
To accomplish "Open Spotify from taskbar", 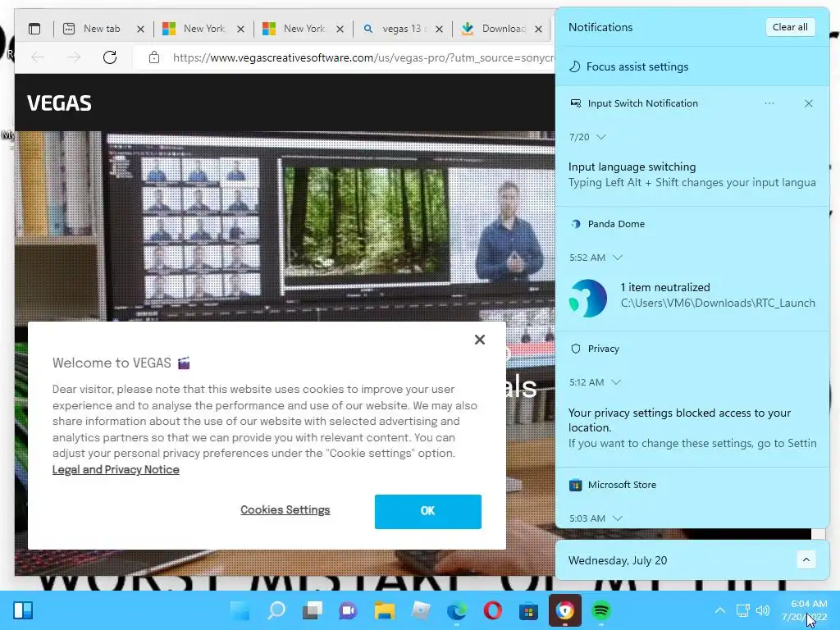I will click(x=601, y=610).
